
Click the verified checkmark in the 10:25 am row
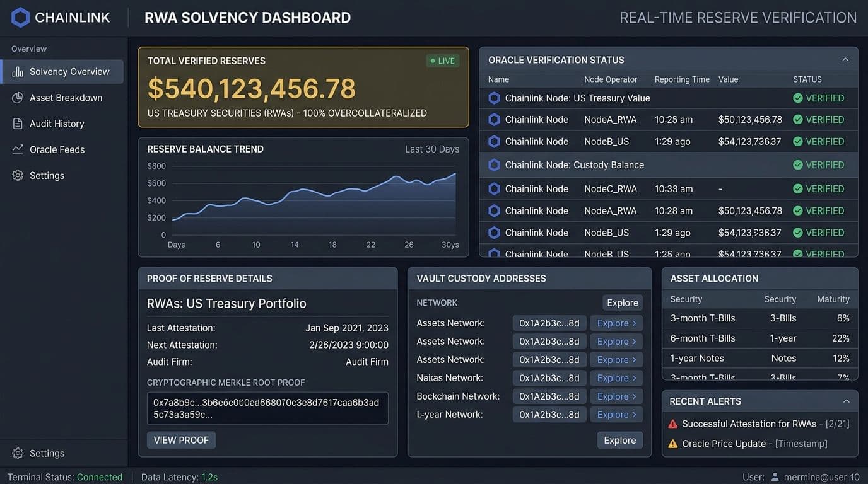798,120
